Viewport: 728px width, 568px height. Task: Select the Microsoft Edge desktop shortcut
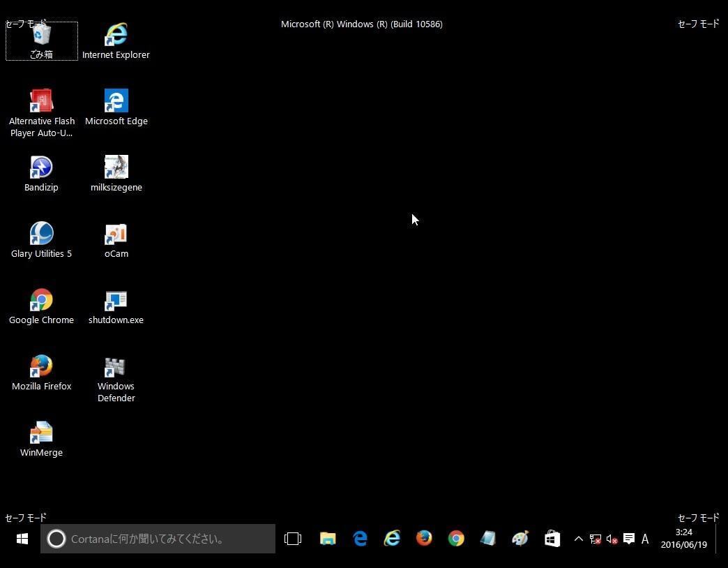[x=116, y=107]
